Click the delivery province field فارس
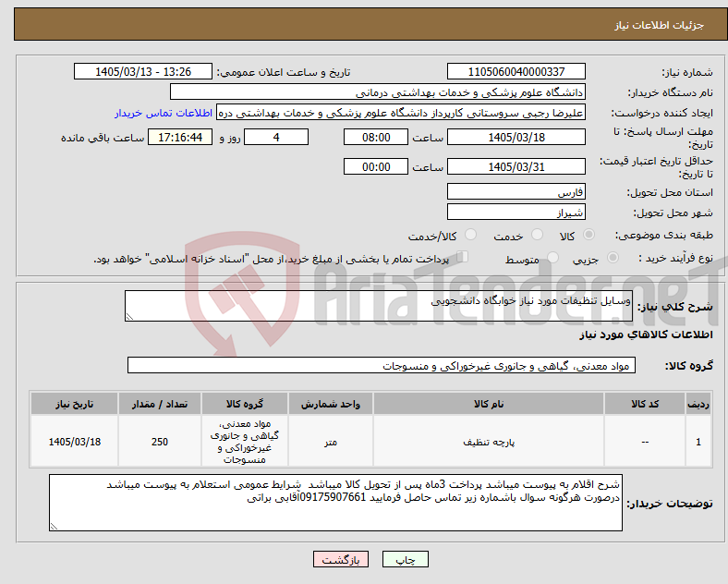 click(516, 191)
